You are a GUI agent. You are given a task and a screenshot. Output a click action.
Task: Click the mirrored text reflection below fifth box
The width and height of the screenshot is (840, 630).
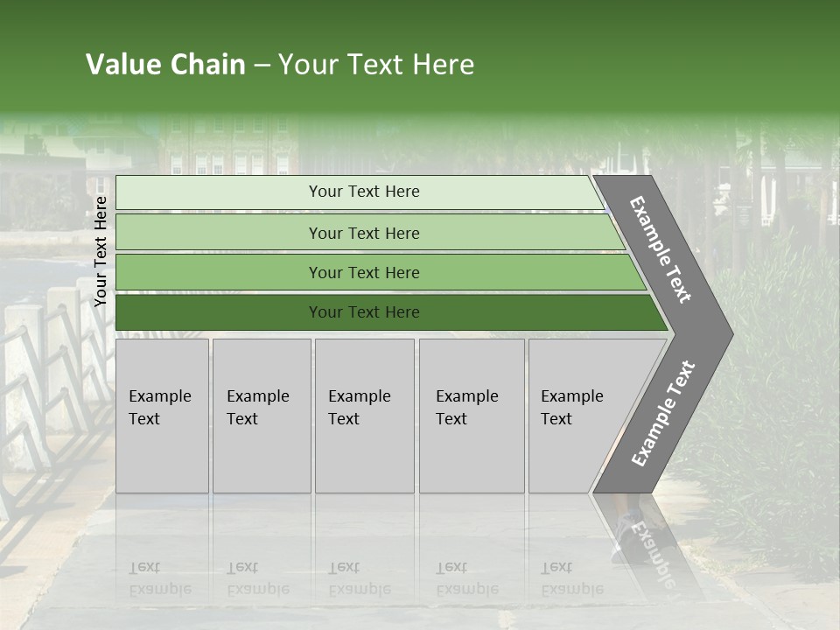click(572, 578)
